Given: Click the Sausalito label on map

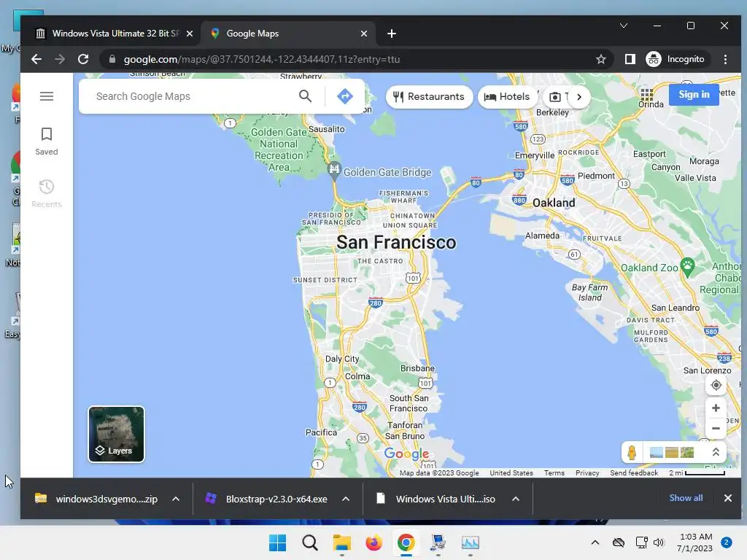Looking at the screenshot, I should coord(326,129).
